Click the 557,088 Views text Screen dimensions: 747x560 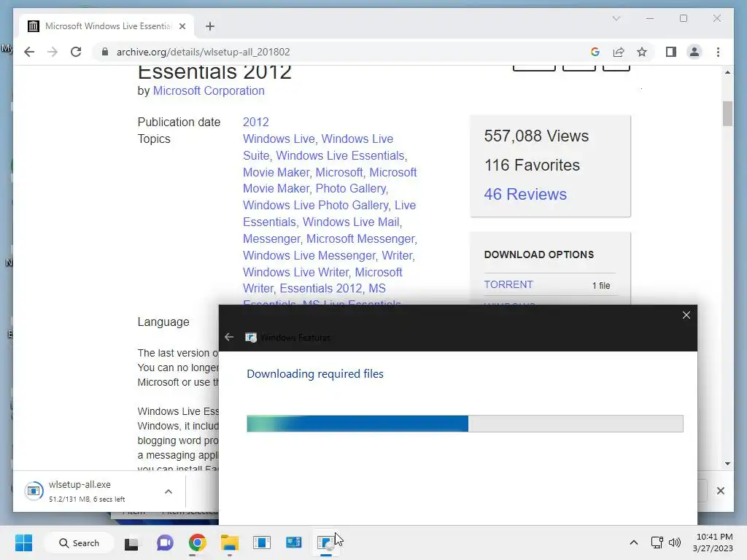(536, 136)
